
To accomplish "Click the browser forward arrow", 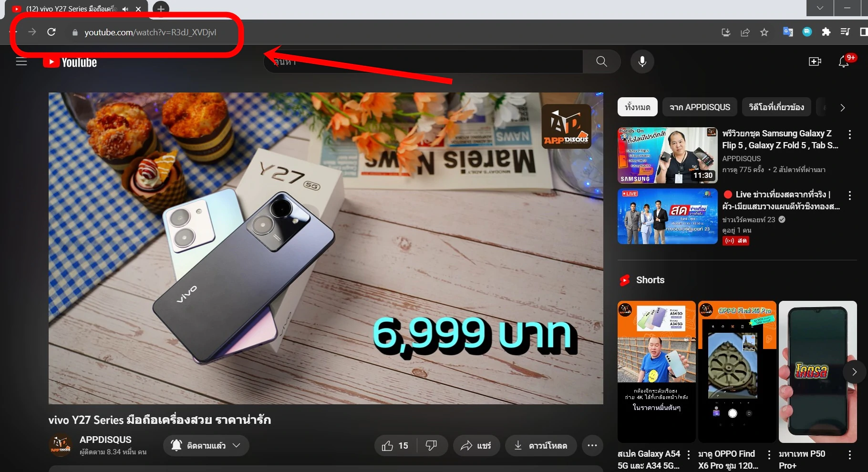I will (x=32, y=32).
